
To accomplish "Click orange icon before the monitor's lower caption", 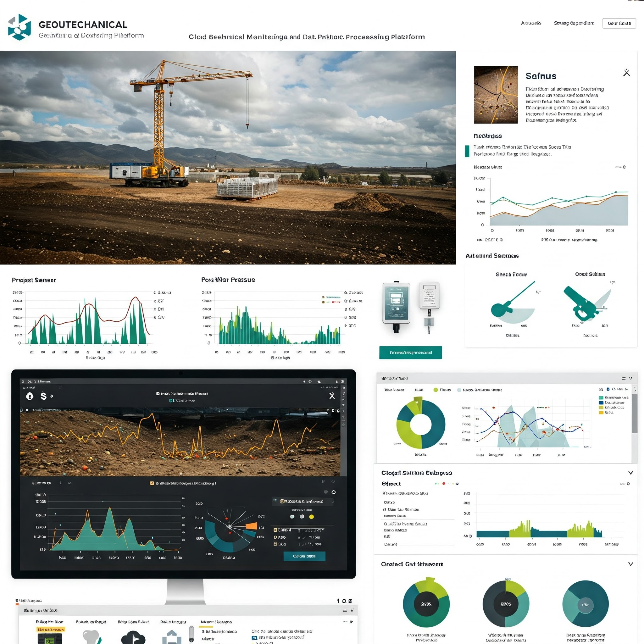I will (152, 483).
